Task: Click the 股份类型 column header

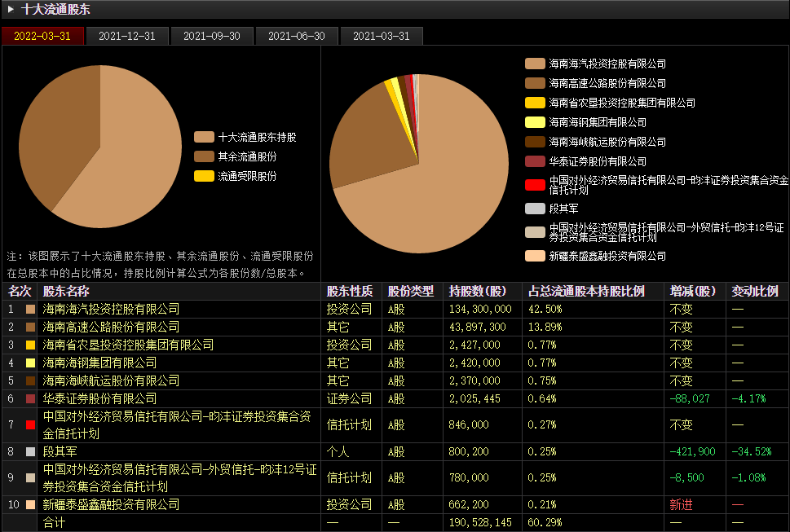Action: (x=411, y=291)
